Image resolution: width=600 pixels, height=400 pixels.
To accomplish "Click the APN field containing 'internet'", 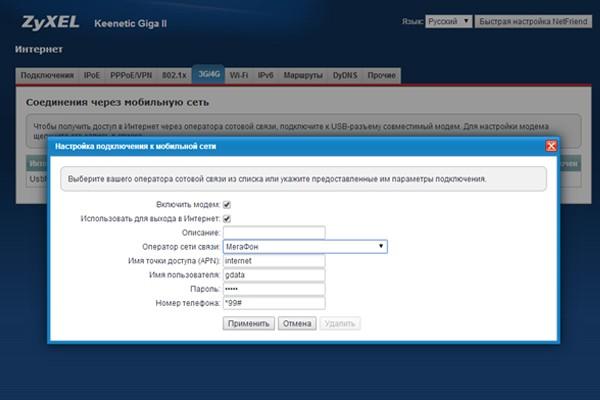I will [x=274, y=261].
